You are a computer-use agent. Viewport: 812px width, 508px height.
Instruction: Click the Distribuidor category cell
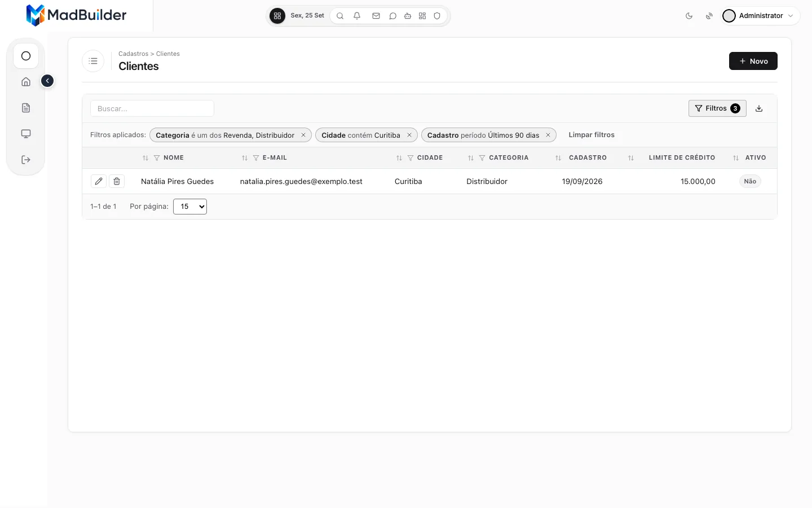tap(487, 181)
